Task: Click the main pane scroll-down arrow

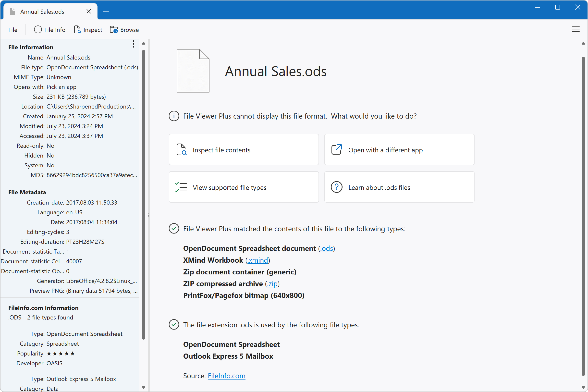Action: tap(583, 388)
